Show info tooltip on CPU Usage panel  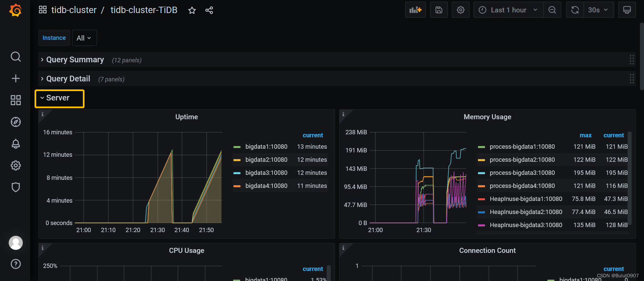[43, 248]
